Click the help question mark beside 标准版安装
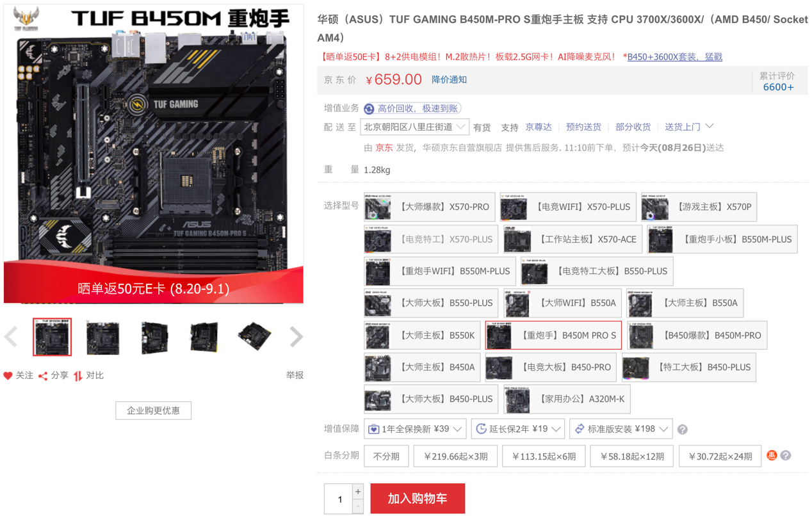The width and height of the screenshot is (812, 516). tap(683, 430)
